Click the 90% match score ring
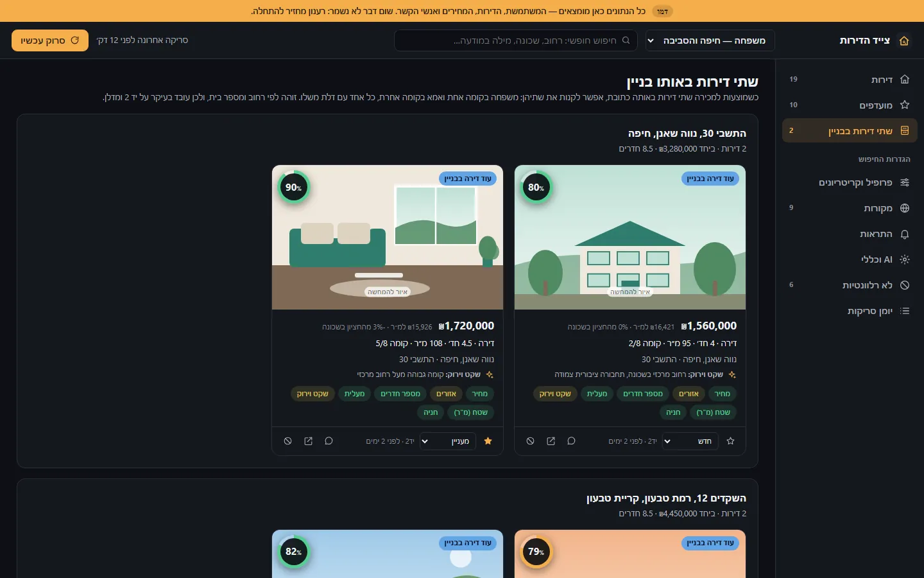This screenshot has height=578, width=924. point(293,187)
